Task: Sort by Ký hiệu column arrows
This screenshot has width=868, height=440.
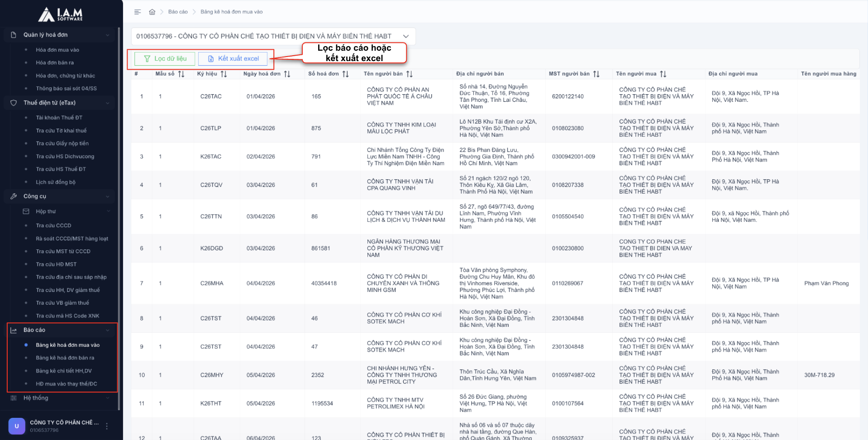Action: (224, 74)
